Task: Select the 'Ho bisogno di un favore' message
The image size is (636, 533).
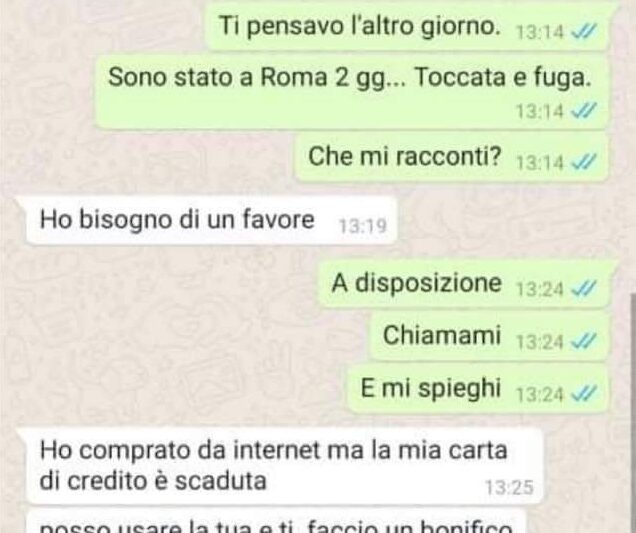Action: pos(211,221)
